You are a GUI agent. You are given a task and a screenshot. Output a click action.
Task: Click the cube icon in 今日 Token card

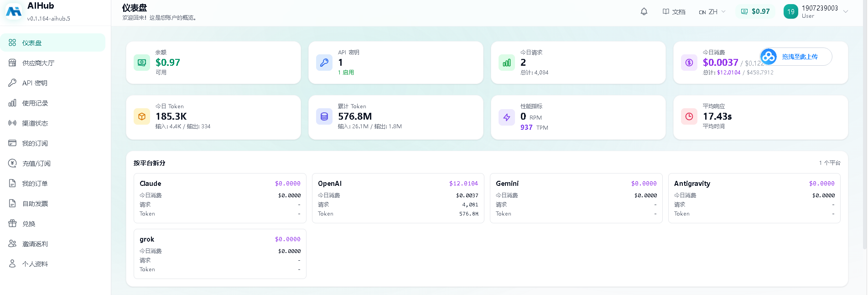142,116
